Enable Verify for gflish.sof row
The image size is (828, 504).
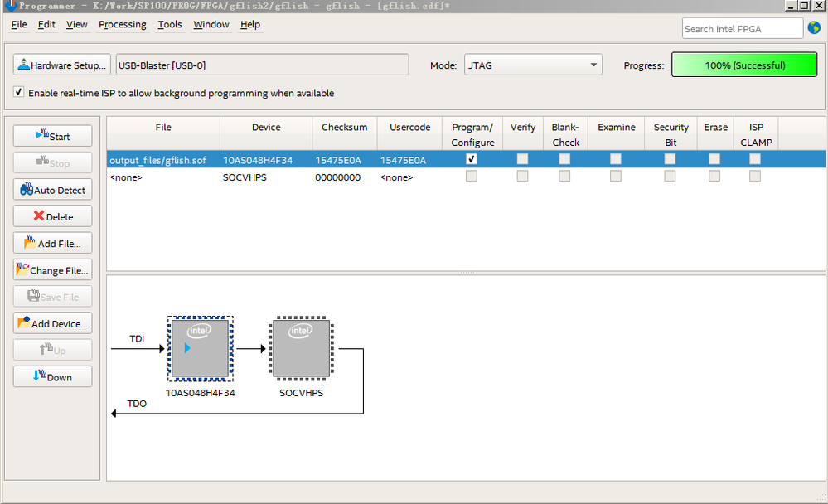pos(522,159)
